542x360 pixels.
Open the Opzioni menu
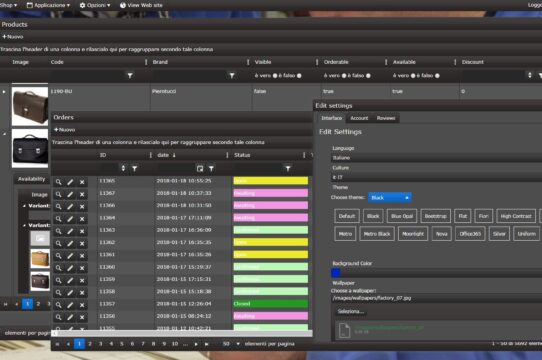coord(95,5)
